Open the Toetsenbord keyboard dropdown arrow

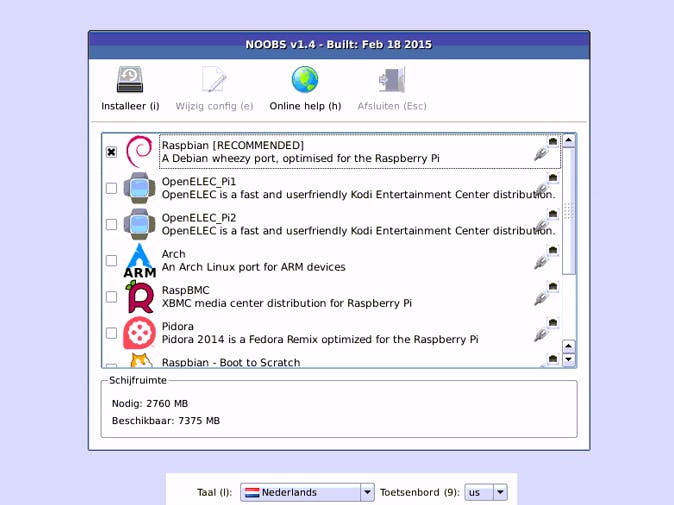[500, 492]
